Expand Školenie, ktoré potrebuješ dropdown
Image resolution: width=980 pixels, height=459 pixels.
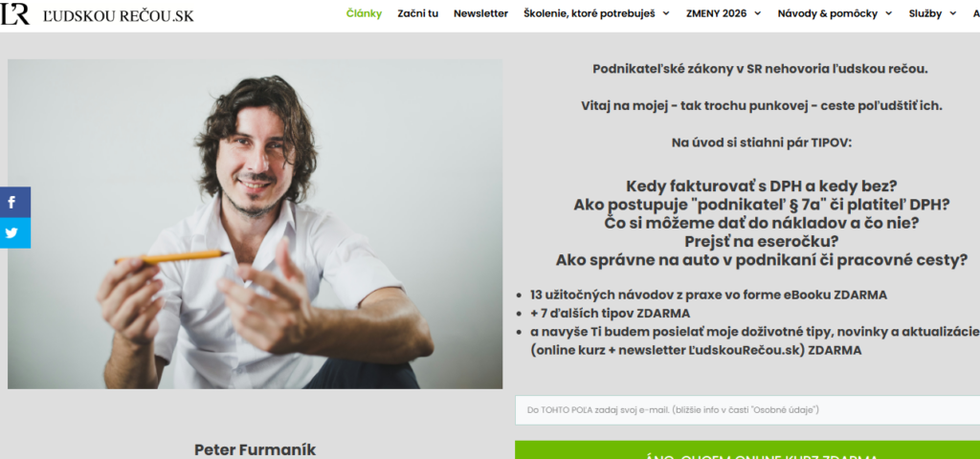(x=596, y=13)
